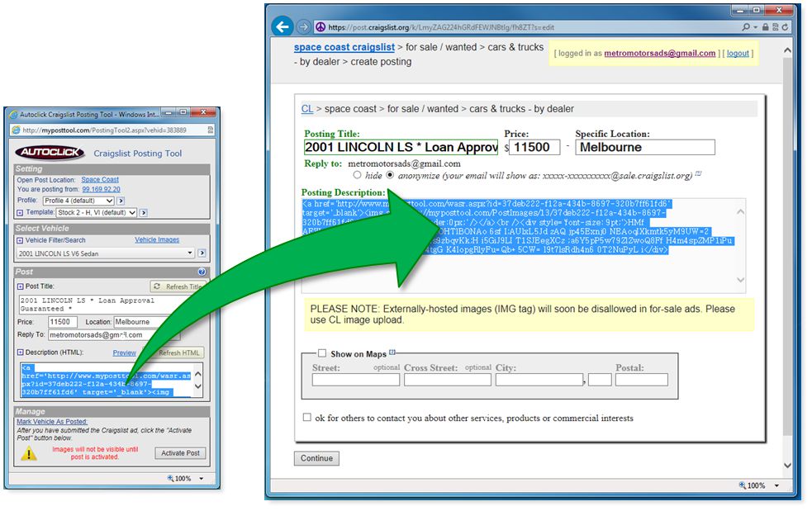Click the Reply To email field in posting tool
Viewport: 812px width, 511px height.
[114, 335]
